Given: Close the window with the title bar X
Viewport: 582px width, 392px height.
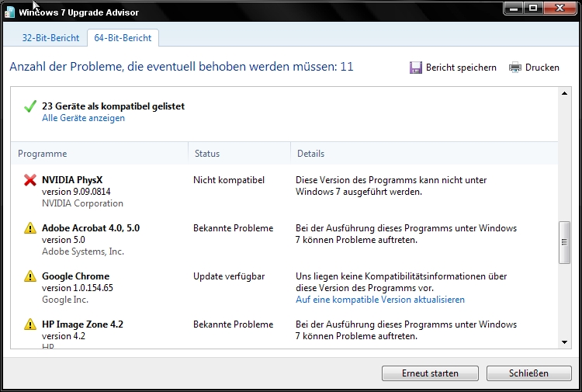Looking at the screenshot, I should (559, 8).
